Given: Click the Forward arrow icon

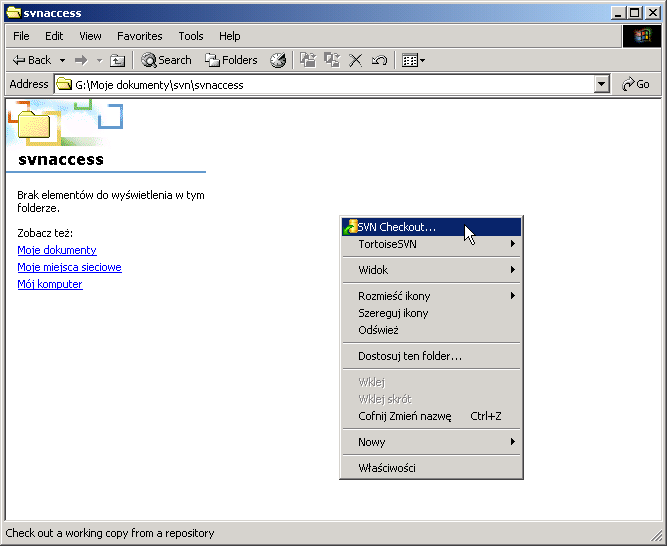Looking at the screenshot, I should (x=81, y=60).
